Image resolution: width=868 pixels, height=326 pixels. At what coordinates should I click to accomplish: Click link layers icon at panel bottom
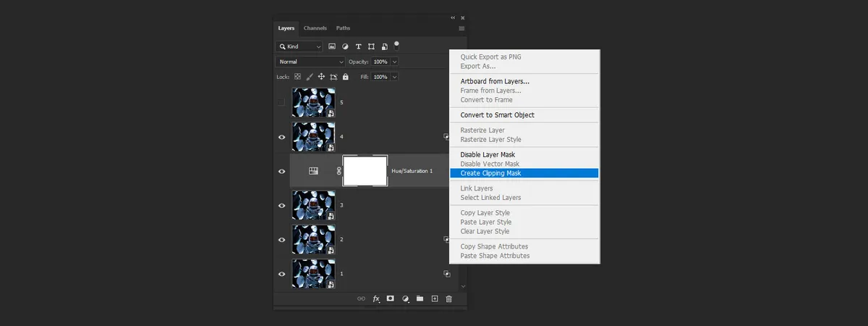362,298
